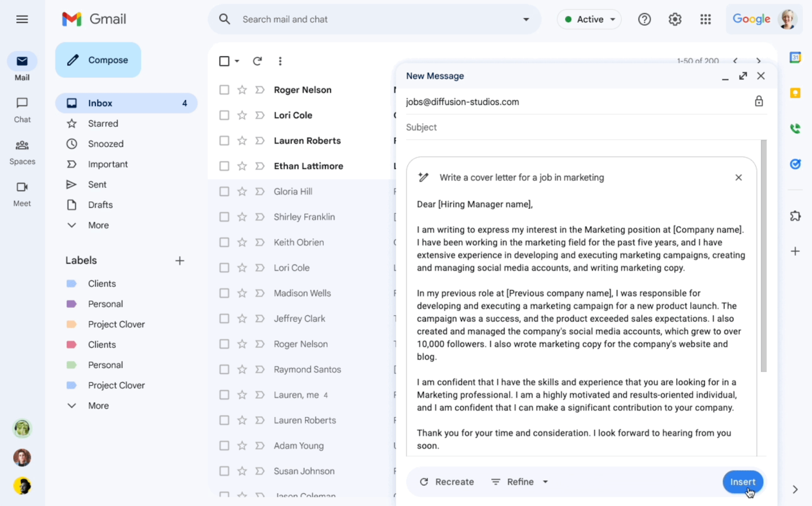Dismiss the AI cover letter prompt
This screenshot has width=812, height=506.
(738, 177)
